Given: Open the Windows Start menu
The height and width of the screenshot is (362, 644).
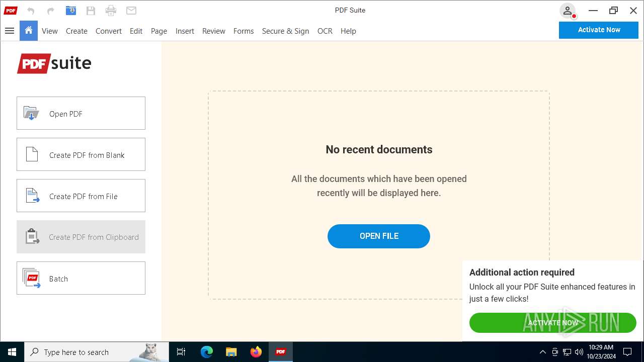Looking at the screenshot, I should (12, 352).
